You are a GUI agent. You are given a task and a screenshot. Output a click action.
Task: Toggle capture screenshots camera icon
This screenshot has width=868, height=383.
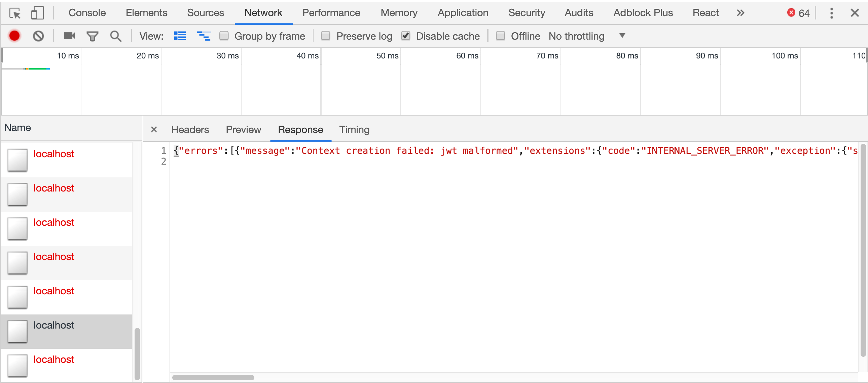(x=69, y=36)
